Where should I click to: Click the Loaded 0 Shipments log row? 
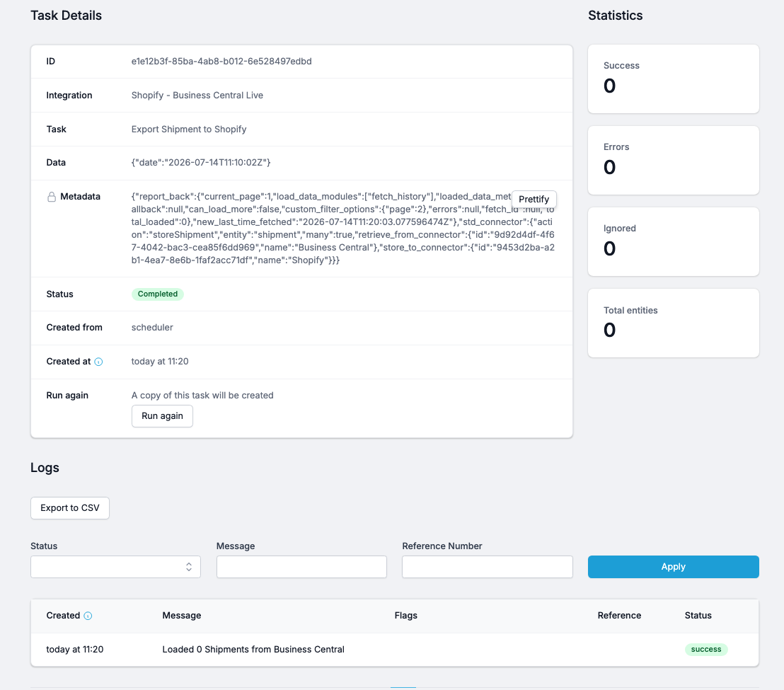[395, 650]
